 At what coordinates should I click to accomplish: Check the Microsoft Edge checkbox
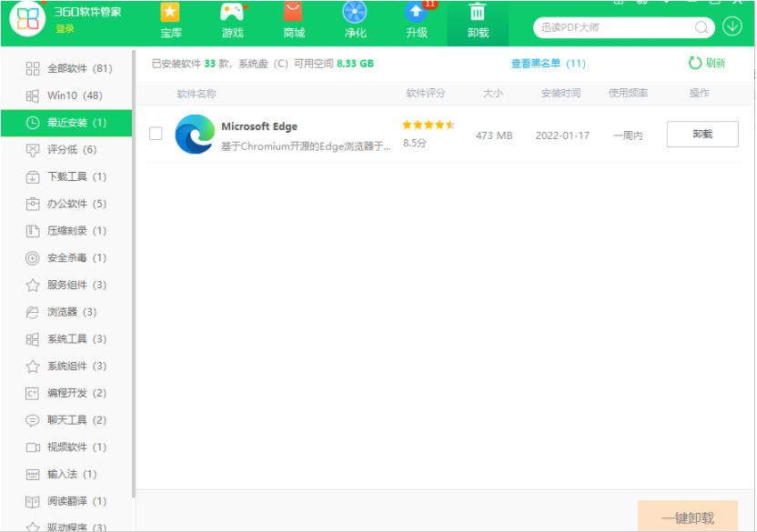pos(156,134)
